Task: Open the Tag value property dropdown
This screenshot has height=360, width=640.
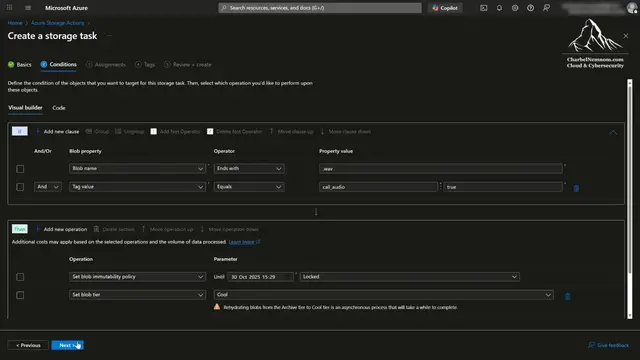Action: point(137,187)
